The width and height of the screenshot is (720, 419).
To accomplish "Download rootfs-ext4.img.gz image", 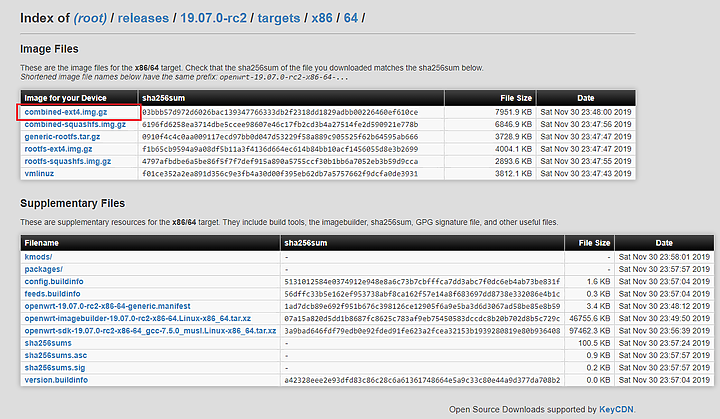I will (58, 149).
